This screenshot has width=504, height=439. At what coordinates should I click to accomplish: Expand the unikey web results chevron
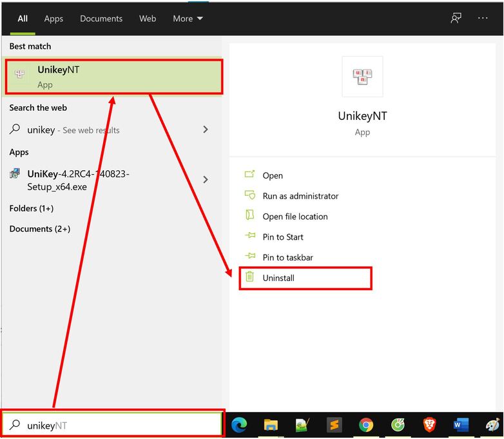tap(206, 130)
